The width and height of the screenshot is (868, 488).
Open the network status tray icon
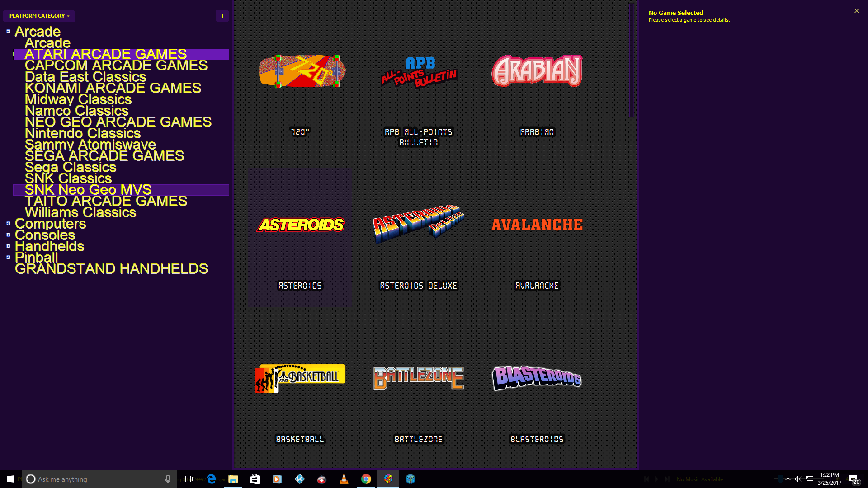click(x=810, y=479)
